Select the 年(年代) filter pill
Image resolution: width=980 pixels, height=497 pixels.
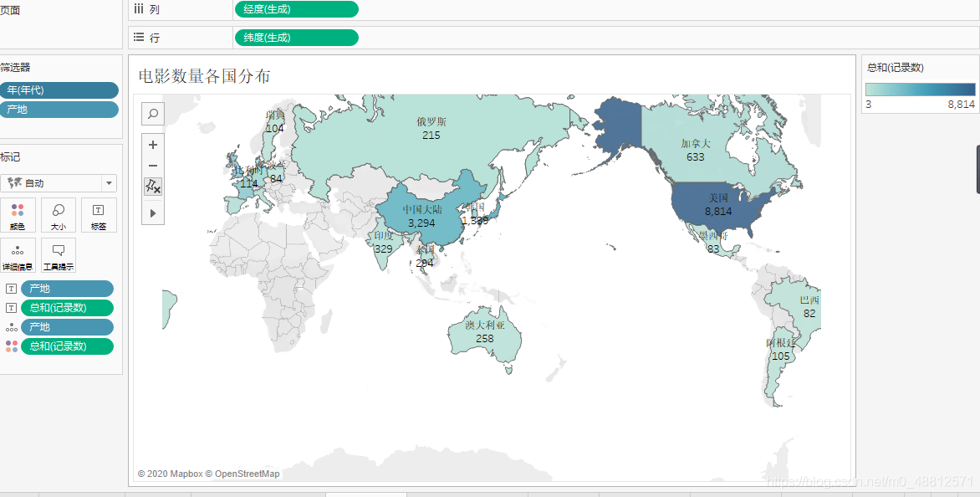[59, 90]
